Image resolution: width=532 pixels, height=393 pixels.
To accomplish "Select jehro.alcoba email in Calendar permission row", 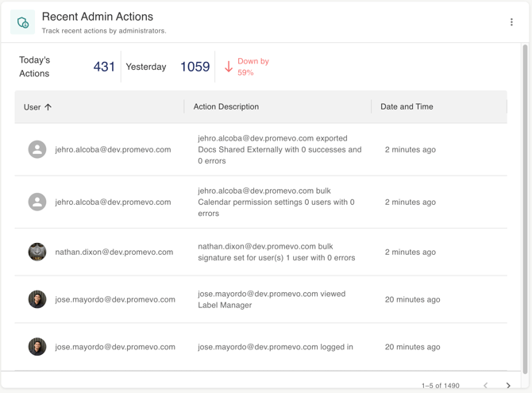I will coord(113,202).
